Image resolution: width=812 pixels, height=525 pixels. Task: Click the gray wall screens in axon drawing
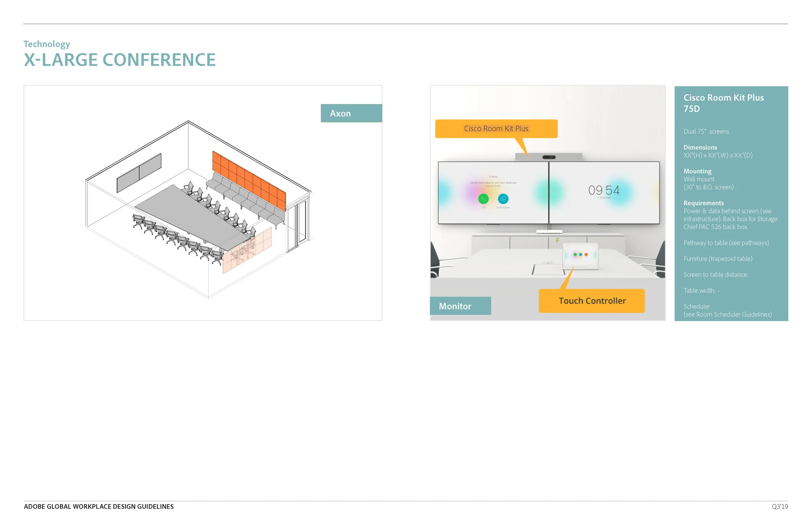(x=139, y=173)
